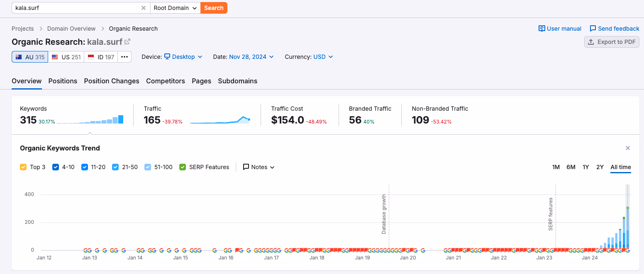Click the Branded Traffic value 56
This screenshot has height=274, width=644.
pyautogui.click(x=355, y=120)
